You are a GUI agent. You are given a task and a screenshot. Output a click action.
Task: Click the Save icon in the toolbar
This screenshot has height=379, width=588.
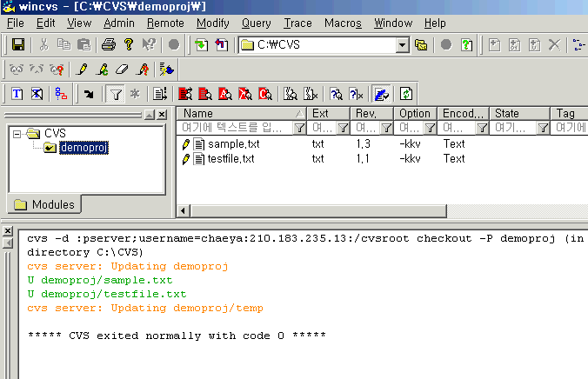(17, 44)
